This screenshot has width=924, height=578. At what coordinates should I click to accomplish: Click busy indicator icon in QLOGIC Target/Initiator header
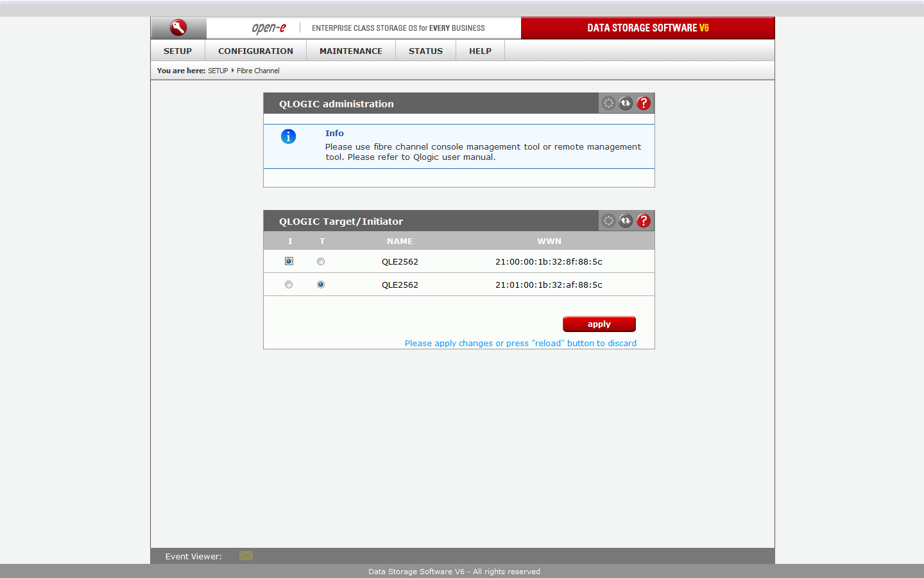608,221
